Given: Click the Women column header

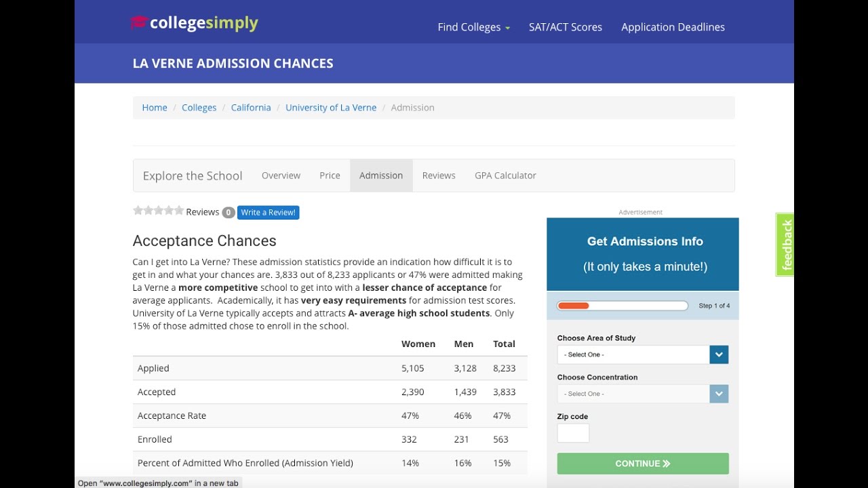Looking at the screenshot, I should pyautogui.click(x=418, y=344).
